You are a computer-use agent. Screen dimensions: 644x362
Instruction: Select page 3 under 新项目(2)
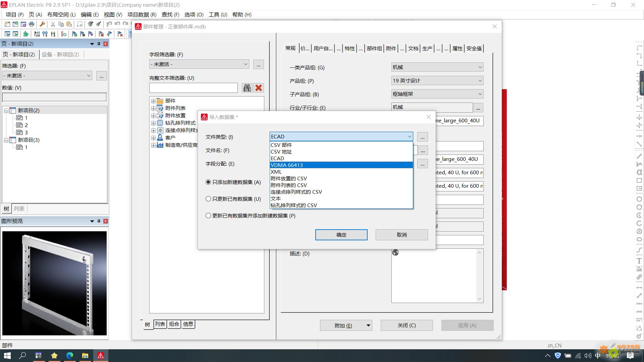(26, 133)
